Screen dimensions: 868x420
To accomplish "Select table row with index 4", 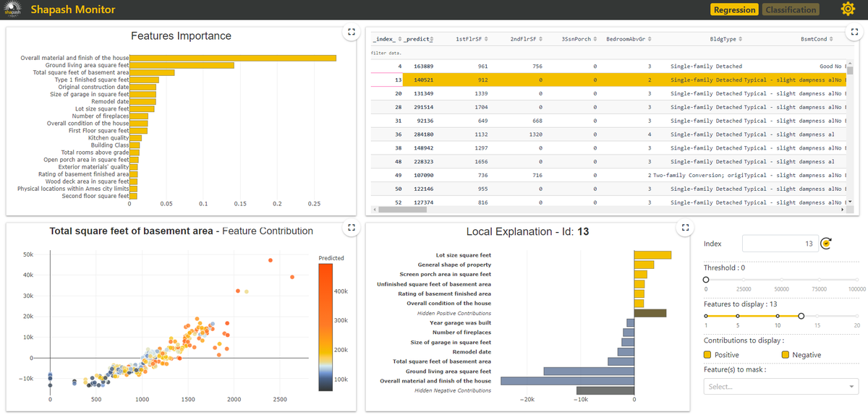I will tap(609, 67).
